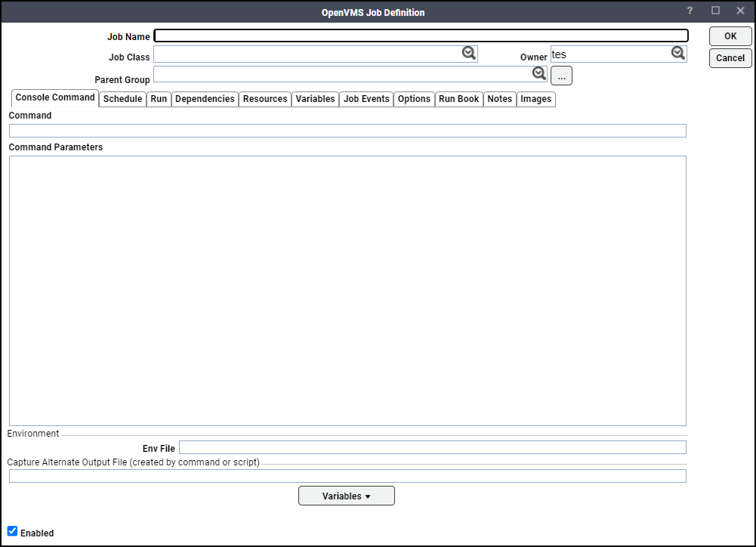This screenshot has height=547, width=756.
Task: Open the Images tab
Action: tap(535, 99)
